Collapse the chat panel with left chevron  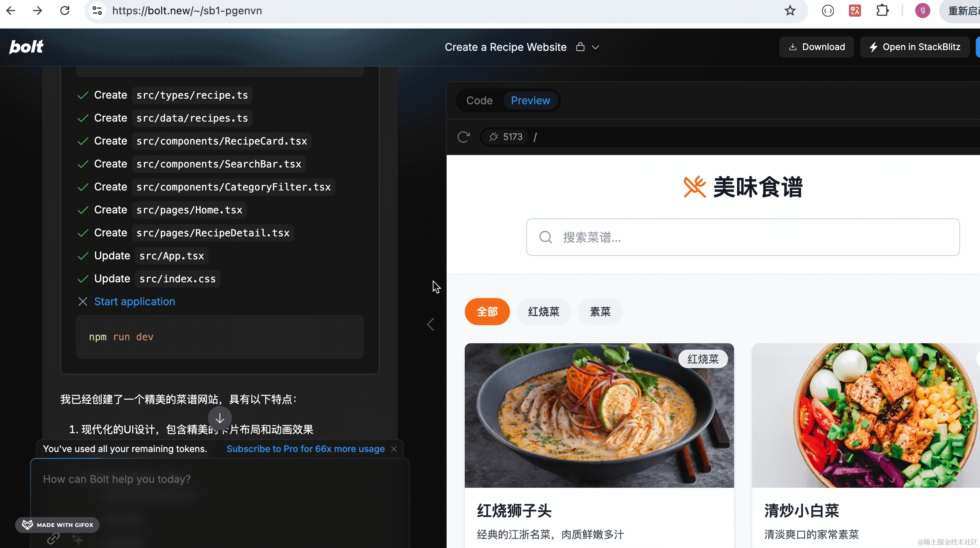[x=430, y=324]
